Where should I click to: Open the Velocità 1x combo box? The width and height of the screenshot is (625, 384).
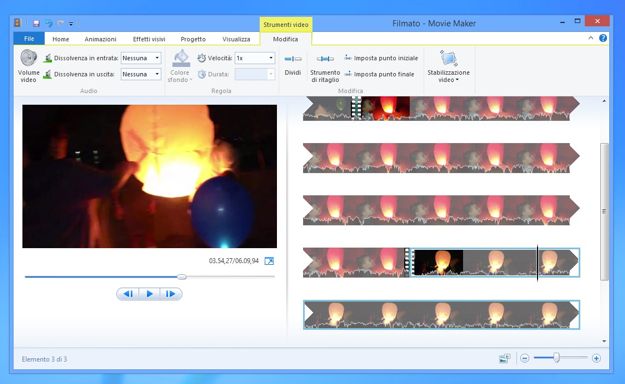point(255,58)
